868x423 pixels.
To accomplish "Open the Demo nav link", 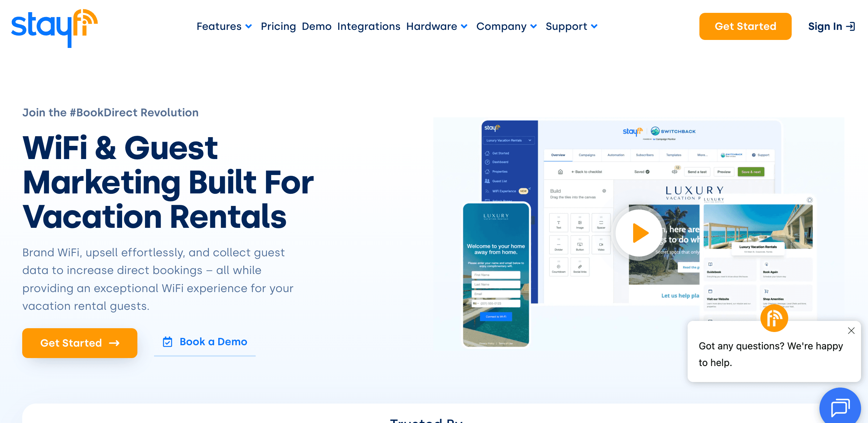I will 316,26.
